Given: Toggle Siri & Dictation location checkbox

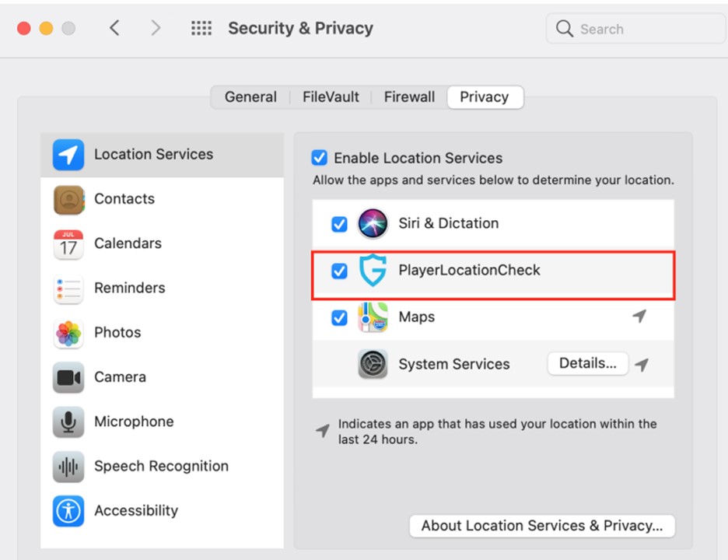Looking at the screenshot, I should click(x=339, y=224).
